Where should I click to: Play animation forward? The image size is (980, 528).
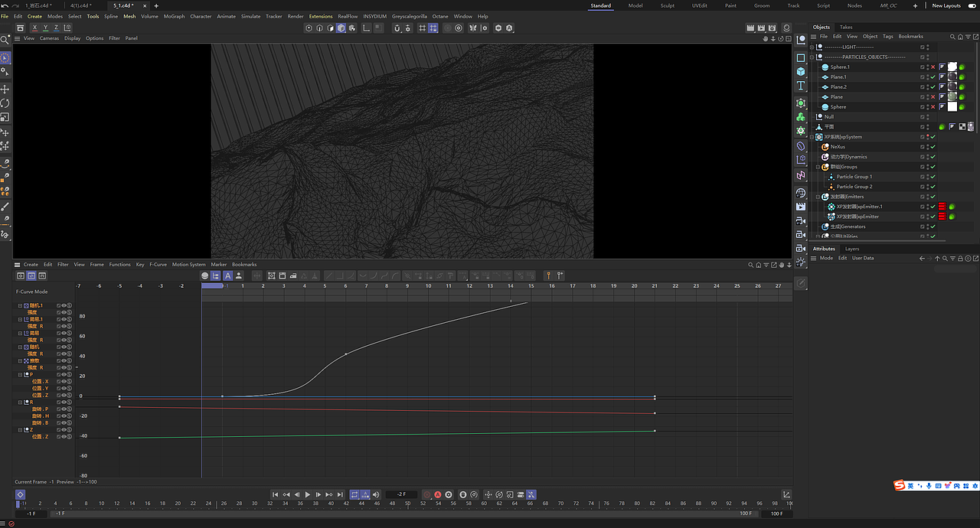coord(308,495)
